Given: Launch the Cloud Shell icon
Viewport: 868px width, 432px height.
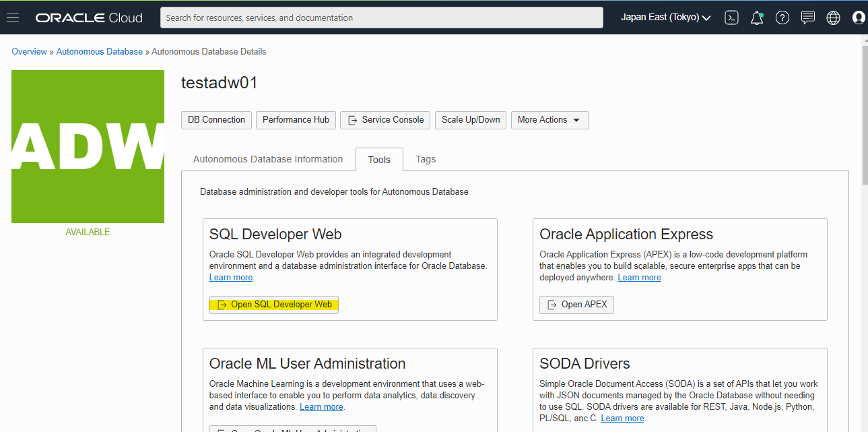Looking at the screenshot, I should (x=731, y=18).
